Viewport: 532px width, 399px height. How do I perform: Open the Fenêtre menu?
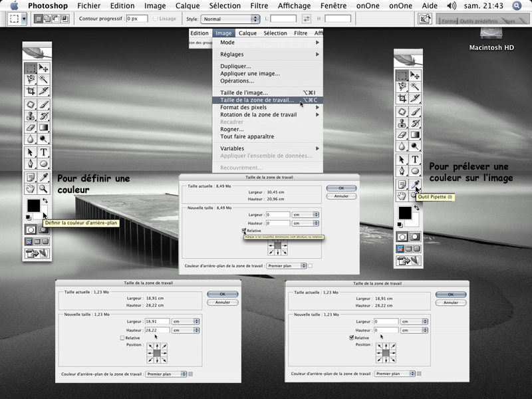333,6
